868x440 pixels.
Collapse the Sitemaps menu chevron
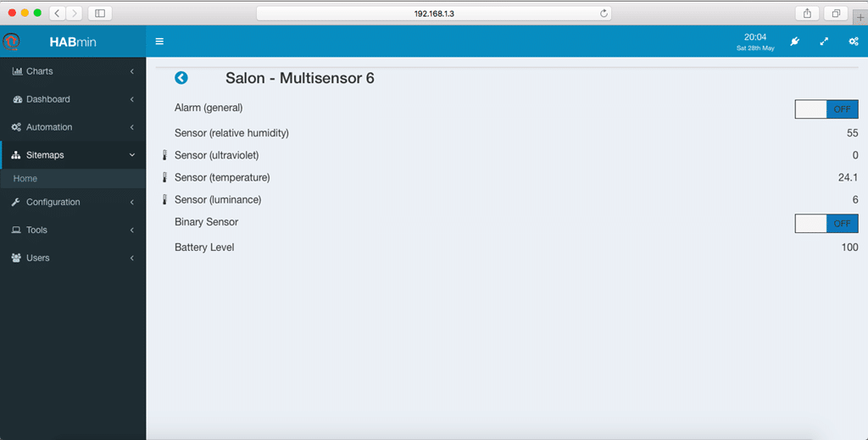(131, 155)
